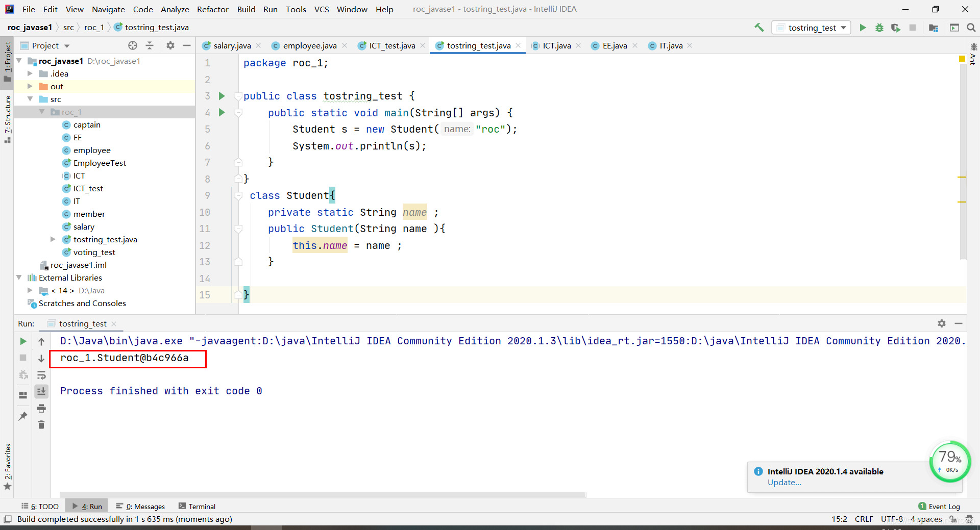The height and width of the screenshot is (530, 980).
Task: Open the TODO tool window
Action: pos(40,507)
